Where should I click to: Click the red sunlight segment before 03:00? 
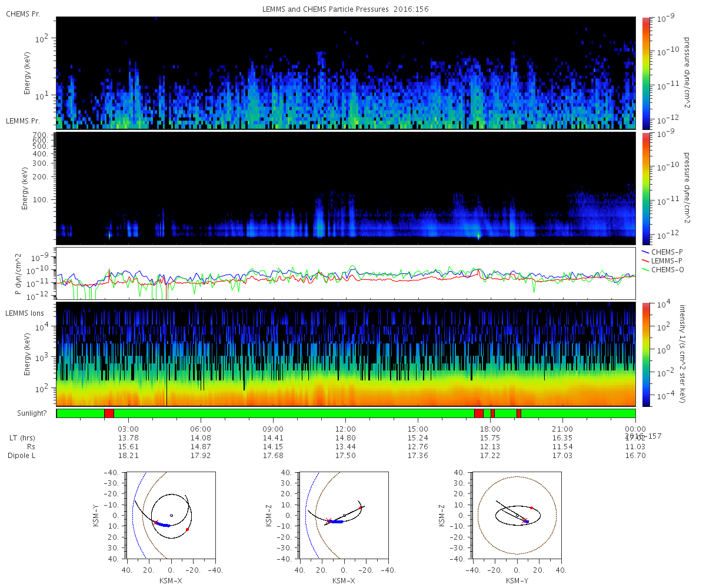(x=109, y=413)
